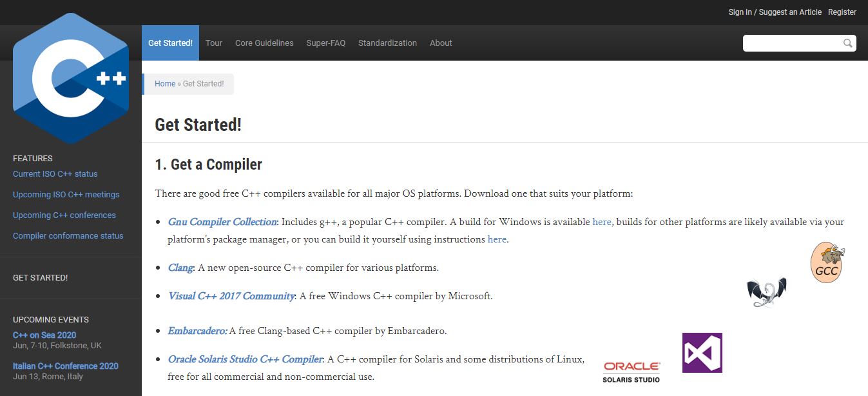Click Home in the breadcrumb
The image size is (868, 396).
(x=165, y=84)
